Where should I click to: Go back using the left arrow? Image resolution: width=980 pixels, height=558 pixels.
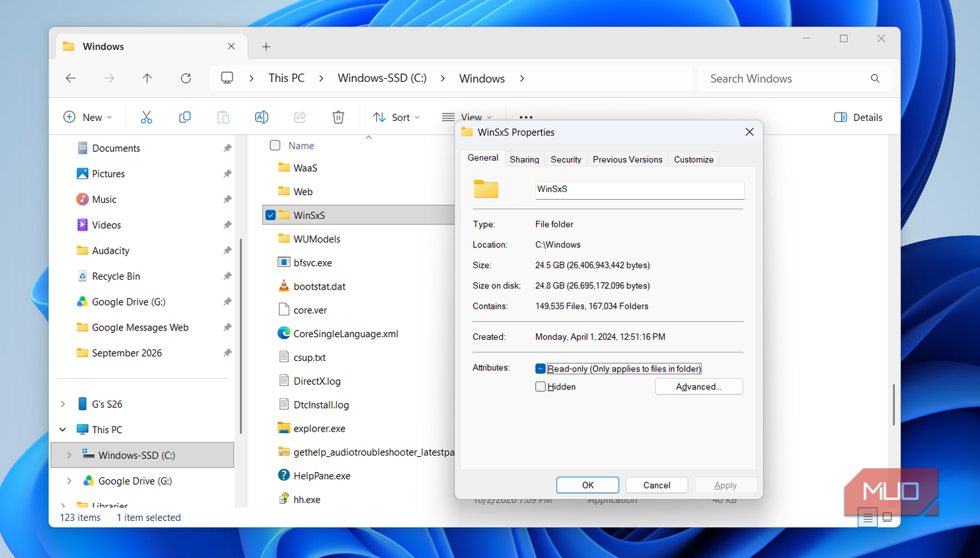71,78
